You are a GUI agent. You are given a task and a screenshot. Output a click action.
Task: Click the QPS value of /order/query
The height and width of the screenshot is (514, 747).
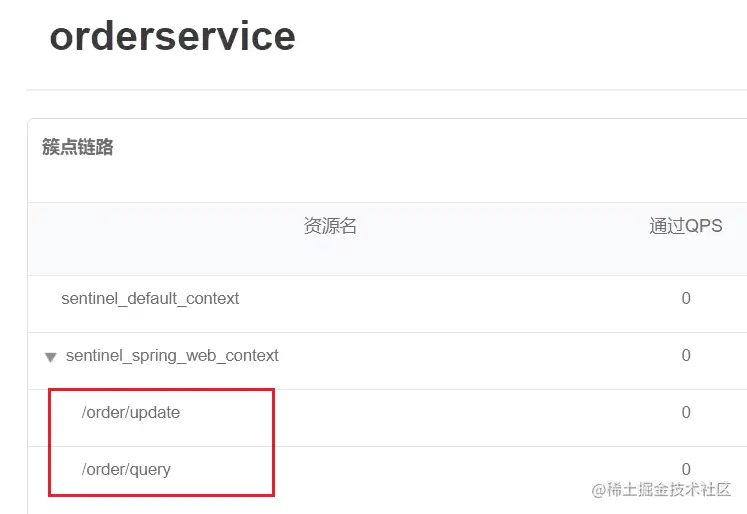coord(686,469)
